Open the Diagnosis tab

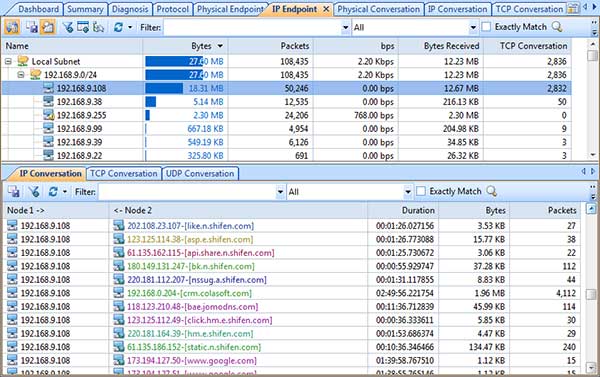130,9
